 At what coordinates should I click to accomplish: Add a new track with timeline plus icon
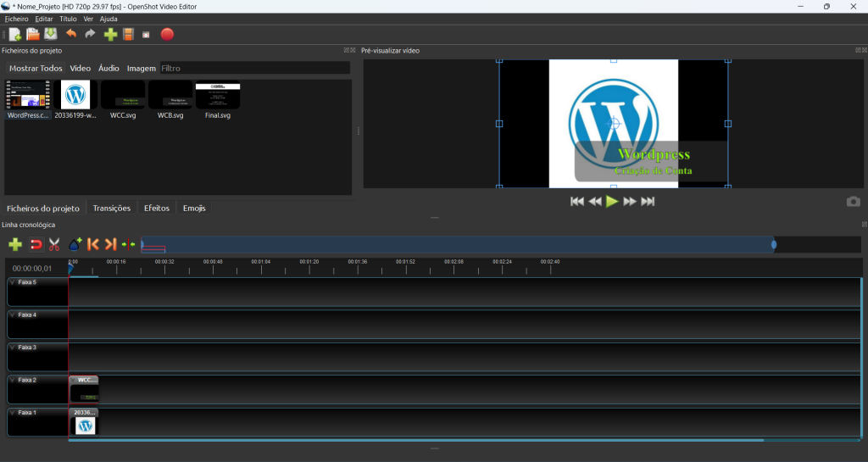[x=15, y=244]
